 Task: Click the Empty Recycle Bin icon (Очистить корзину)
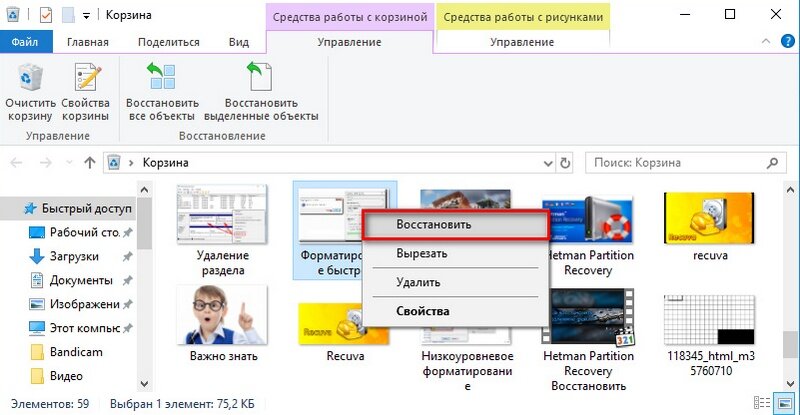tap(29, 92)
